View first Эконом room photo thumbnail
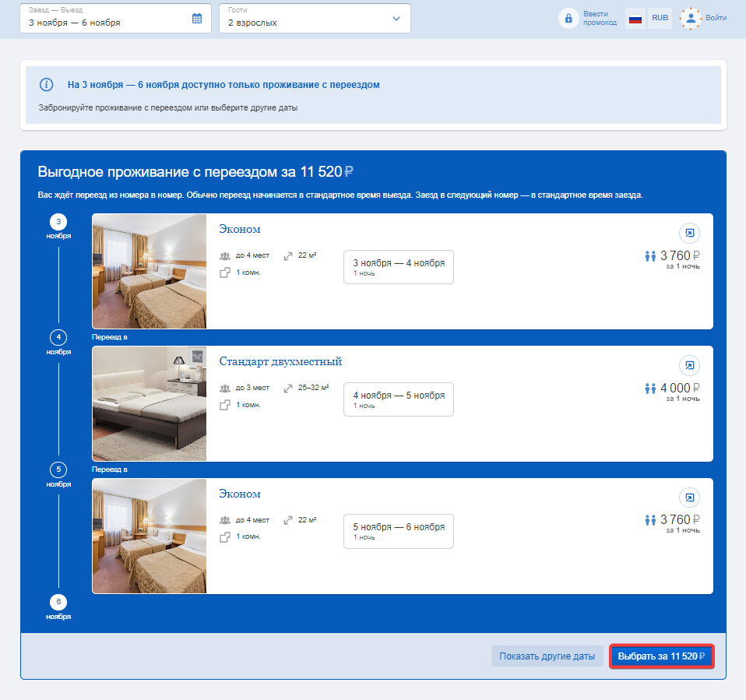The width and height of the screenshot is (746, 700). click(150, 271)
